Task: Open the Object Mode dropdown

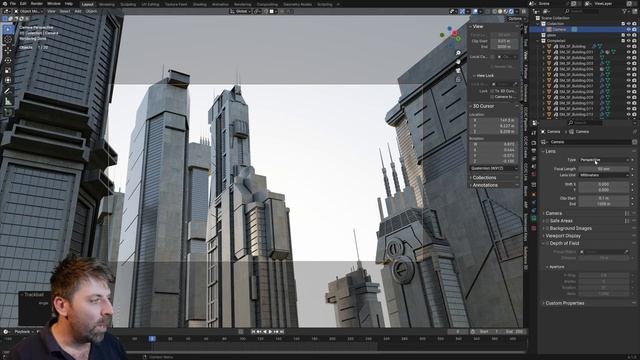Action: tap(28, 11)
